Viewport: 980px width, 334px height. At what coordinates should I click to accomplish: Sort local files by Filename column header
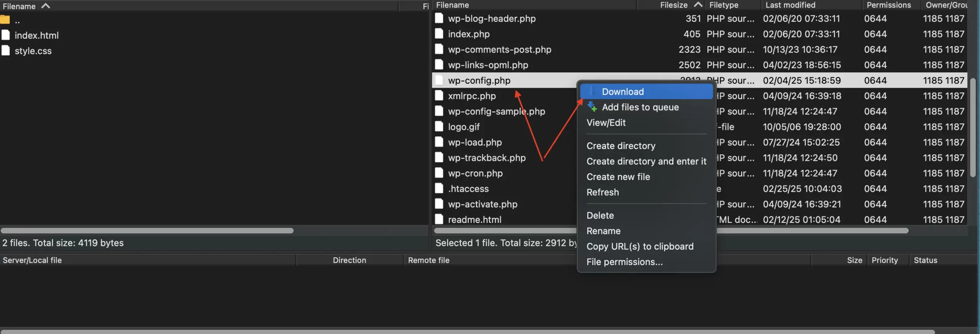click(x=199, y=6)
